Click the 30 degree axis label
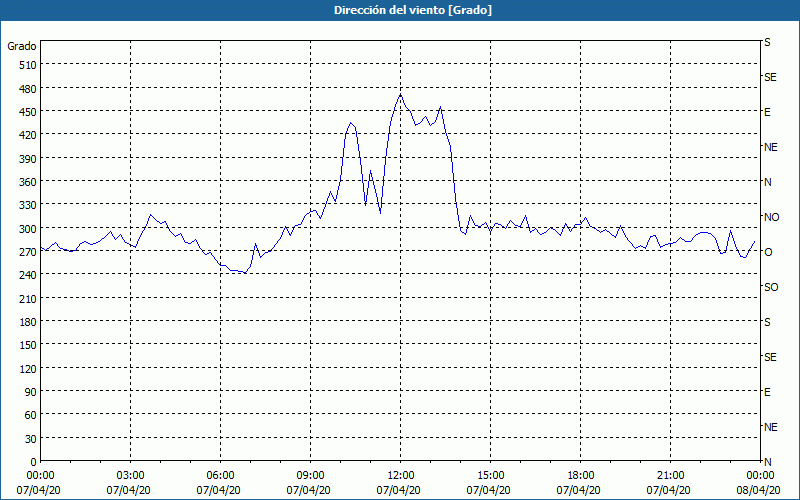 point(31,439)
